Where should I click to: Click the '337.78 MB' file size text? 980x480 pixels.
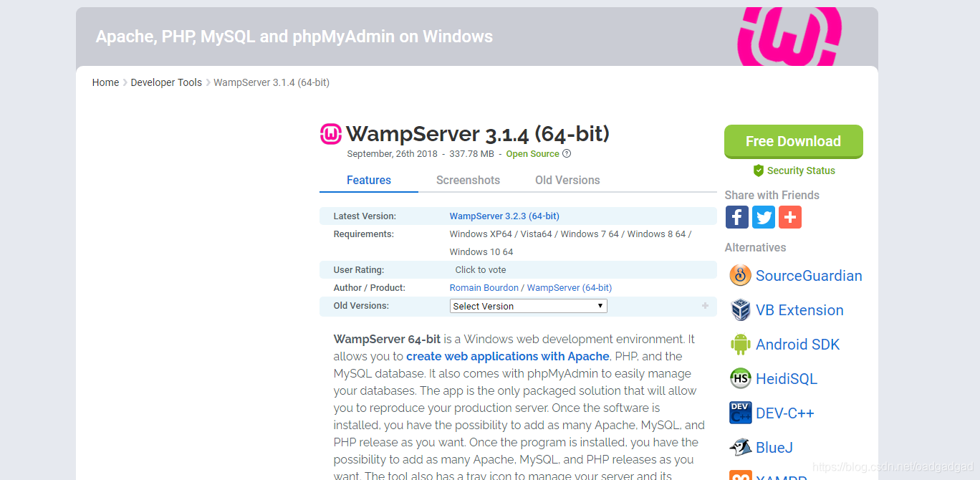471,154
